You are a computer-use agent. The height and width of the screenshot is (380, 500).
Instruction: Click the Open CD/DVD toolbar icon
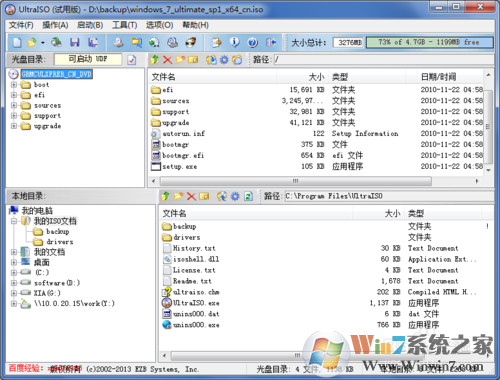(x=56, y=42)
